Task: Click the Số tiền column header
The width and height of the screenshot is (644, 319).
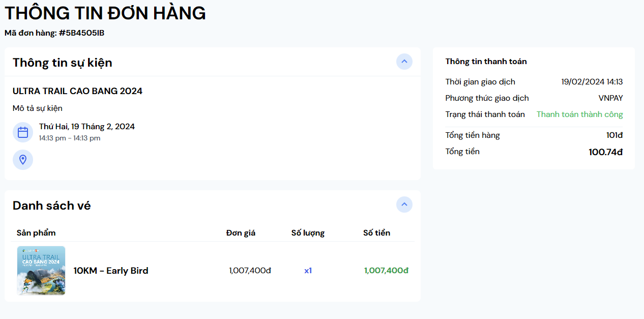Action: click(376, 233)
